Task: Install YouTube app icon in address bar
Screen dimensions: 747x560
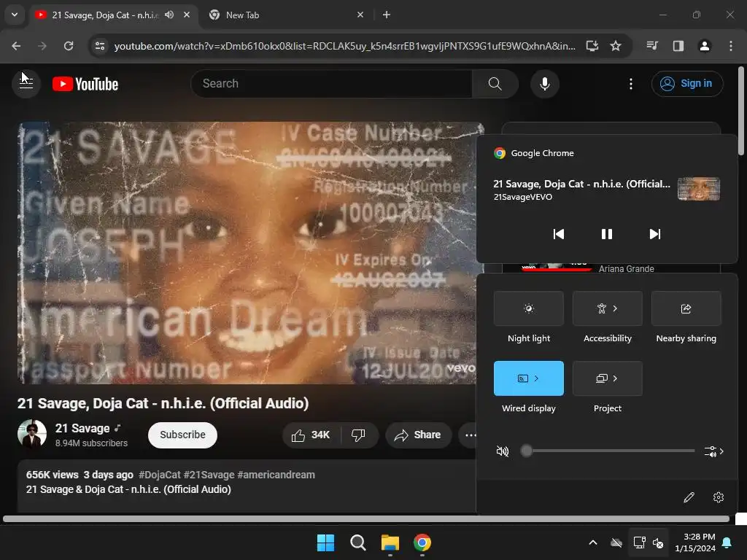Action: [592, 46]
